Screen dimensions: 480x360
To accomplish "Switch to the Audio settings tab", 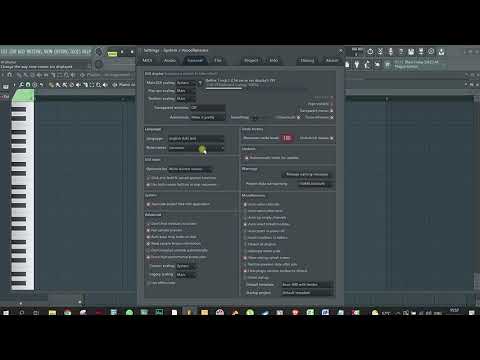I will click(170, 60).
